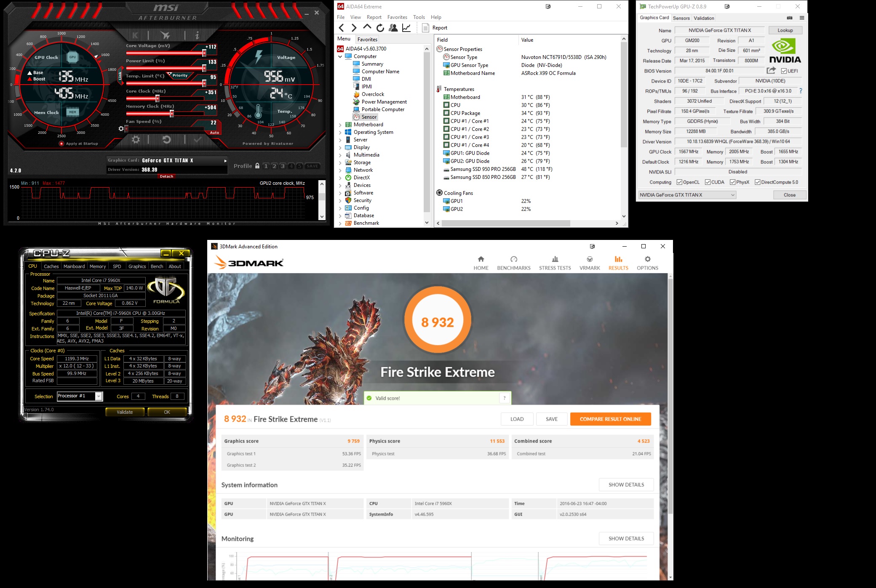Image resolution: width=876 pixels, height=588 pixels.
Task: Expand the Storage tree node in AIDA64
Action: point(340,162)
